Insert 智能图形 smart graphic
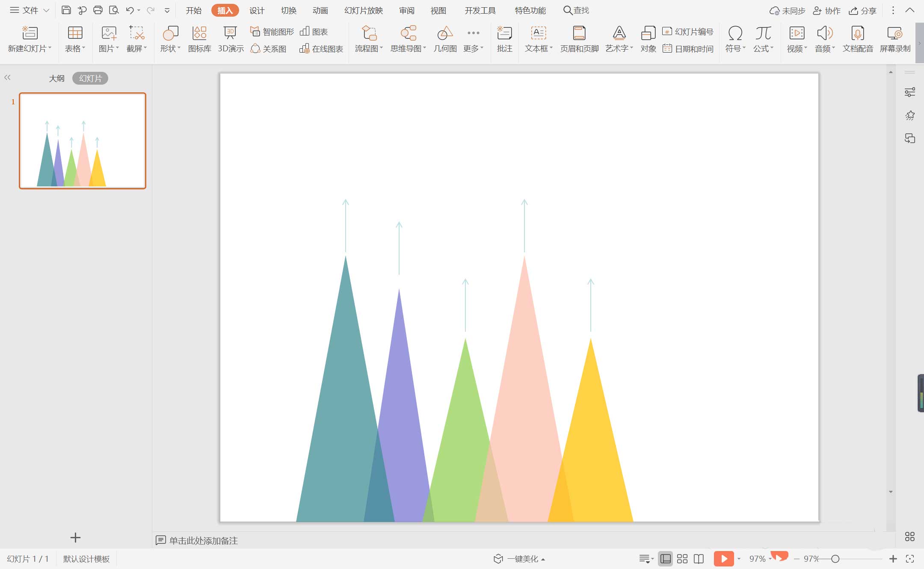Screen dimensions: 924x569 pos(272,32)
